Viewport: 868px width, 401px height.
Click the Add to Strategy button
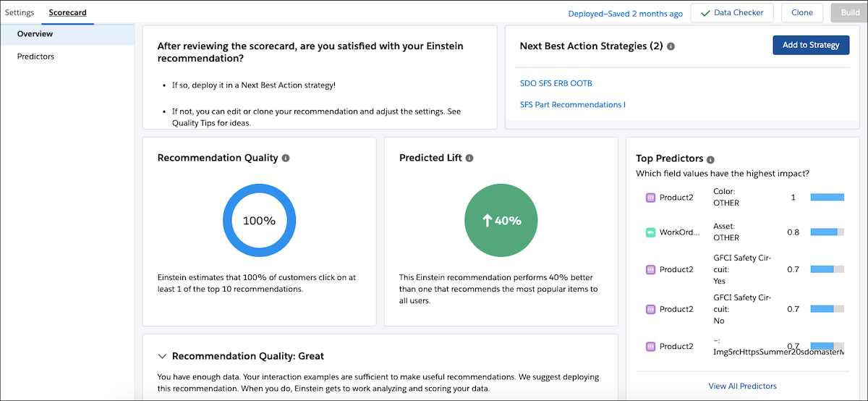coord(811,45)
